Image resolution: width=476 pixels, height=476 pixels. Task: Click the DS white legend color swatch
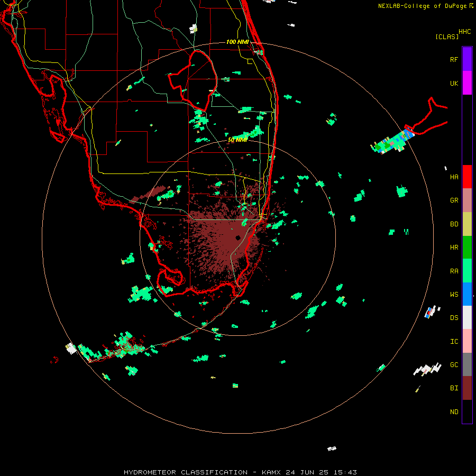467,317
